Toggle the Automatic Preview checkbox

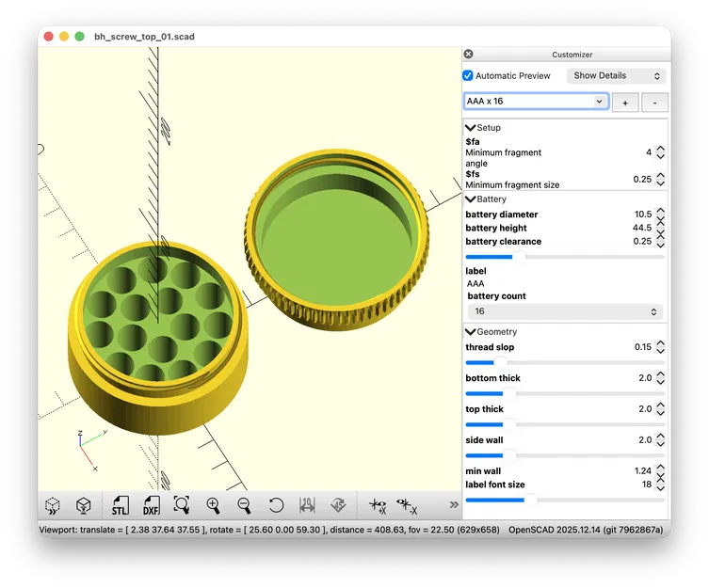click(468, 75)
